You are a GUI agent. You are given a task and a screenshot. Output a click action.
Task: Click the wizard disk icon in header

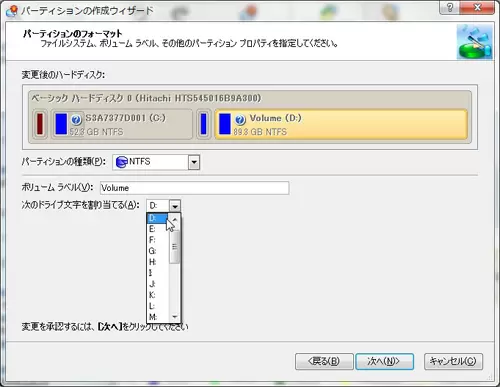[x=474, y=41]
